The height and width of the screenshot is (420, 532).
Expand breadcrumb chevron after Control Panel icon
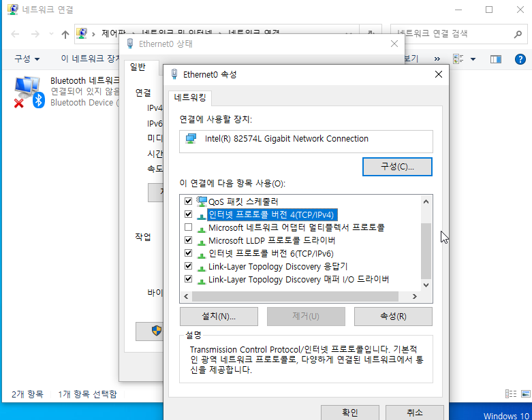point(93,34)
